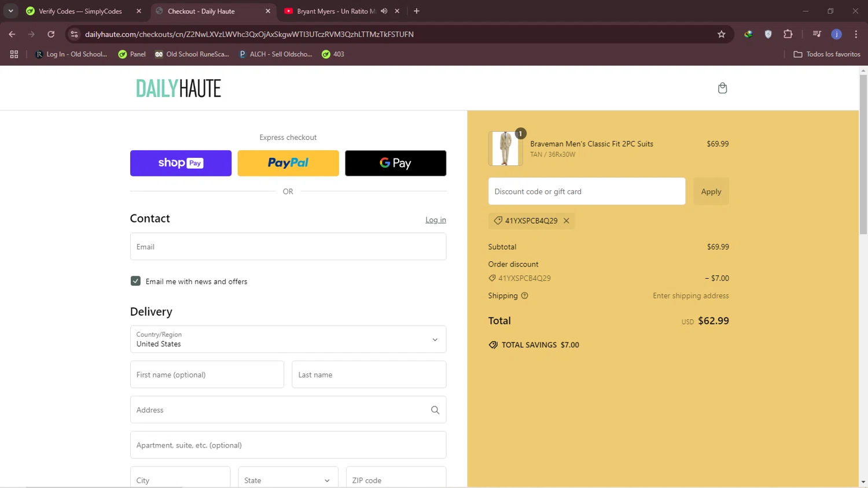The width and height of the screenshot is (868, 488).
Task: Click the shield extension icon
Action: (x=768, y=34)
